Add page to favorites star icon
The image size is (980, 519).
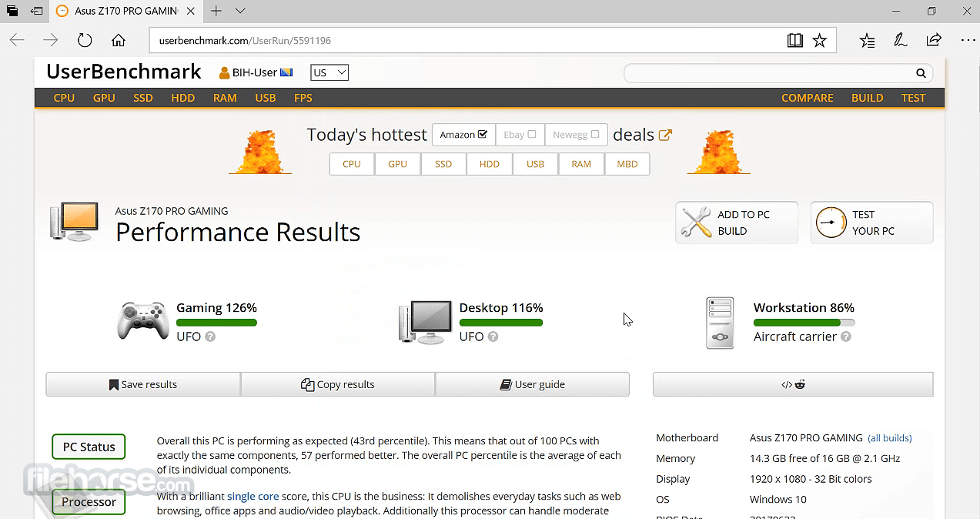(x=820, y=40)
